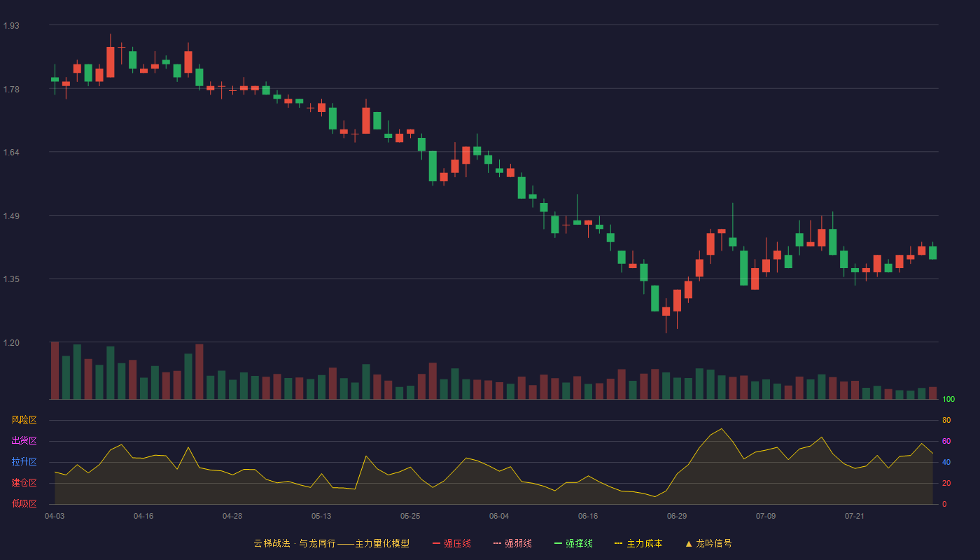Image resolution: width=980 pixels, height=560 pixels.
Task: Click the 建仓区 zone label
Action: tap(24, 483)
